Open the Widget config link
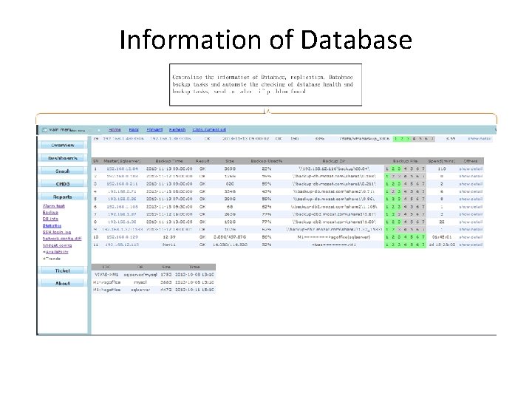 (57, 245)
